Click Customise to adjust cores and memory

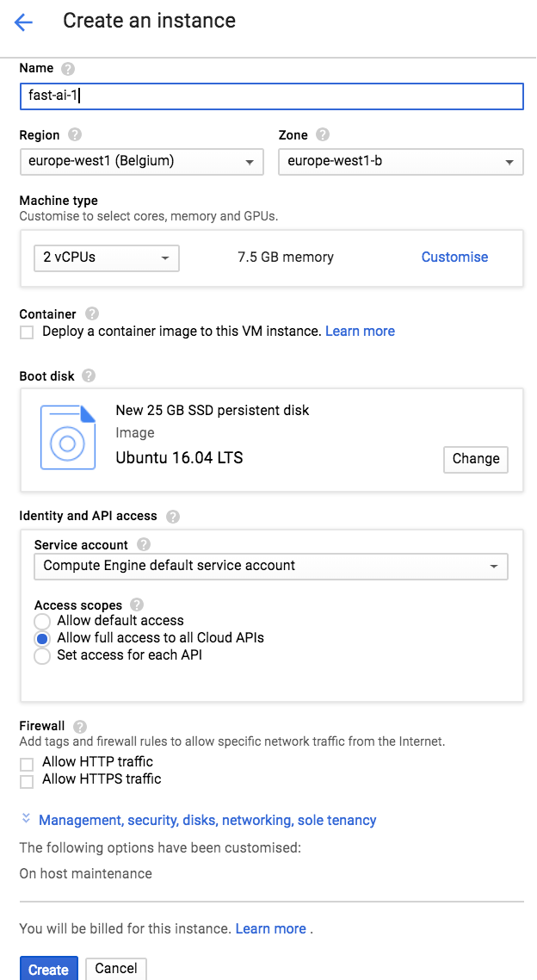point(454,257)
